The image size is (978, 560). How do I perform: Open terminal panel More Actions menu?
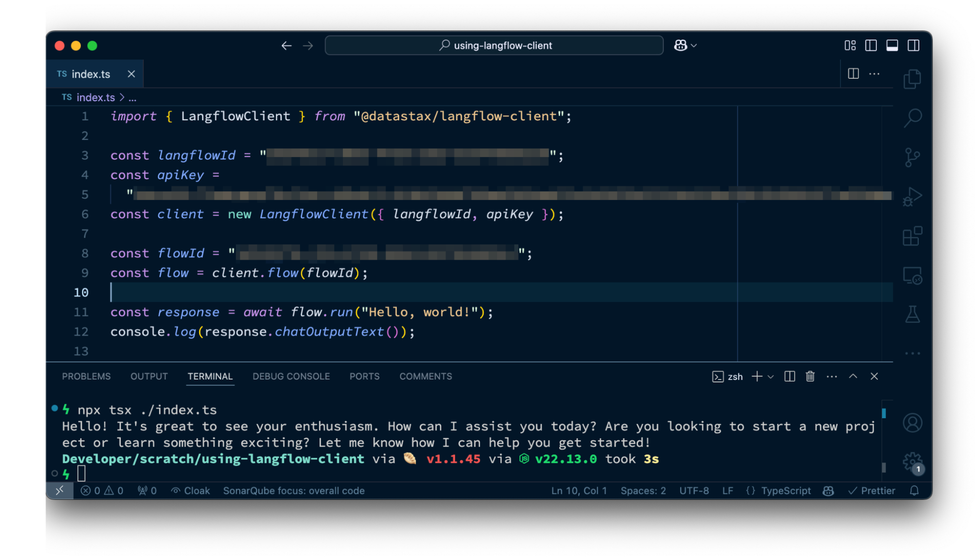pos(832,376)
